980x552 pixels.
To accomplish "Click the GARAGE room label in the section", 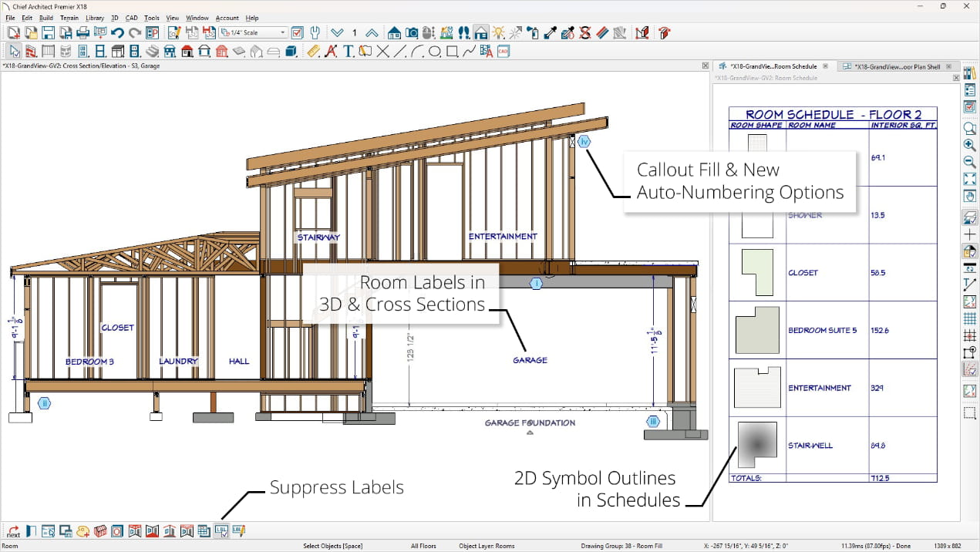I will tap(530, 360).
